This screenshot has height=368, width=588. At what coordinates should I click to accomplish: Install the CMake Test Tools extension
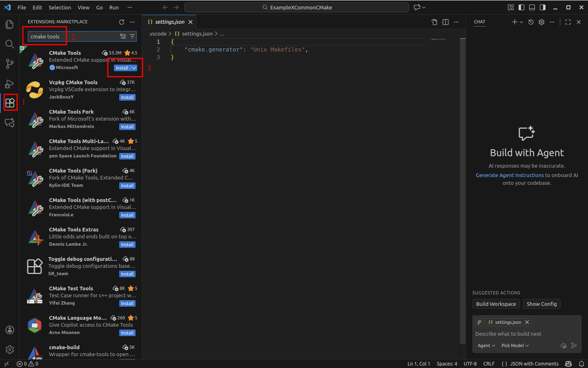pyautogui.click(x=127, y=303)
